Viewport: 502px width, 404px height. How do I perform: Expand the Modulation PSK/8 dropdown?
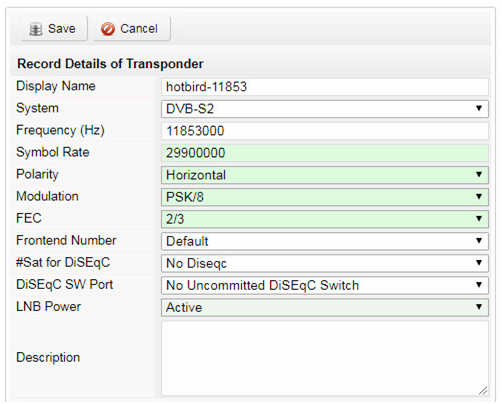point(325,197)
